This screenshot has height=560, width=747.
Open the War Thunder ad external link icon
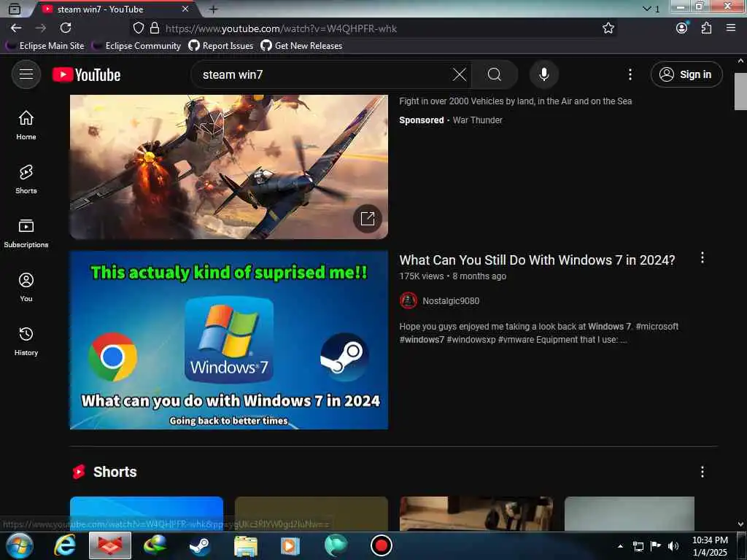point(368,219)
